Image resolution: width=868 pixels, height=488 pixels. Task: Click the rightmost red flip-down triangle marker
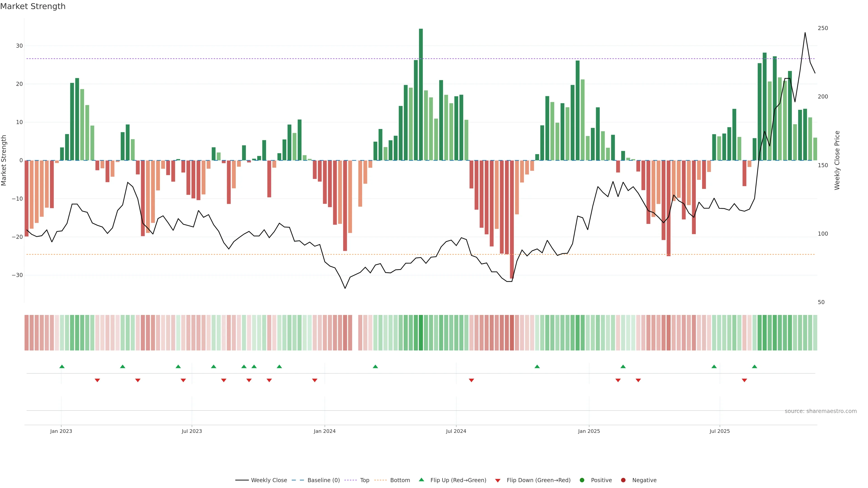click(744, 380)
